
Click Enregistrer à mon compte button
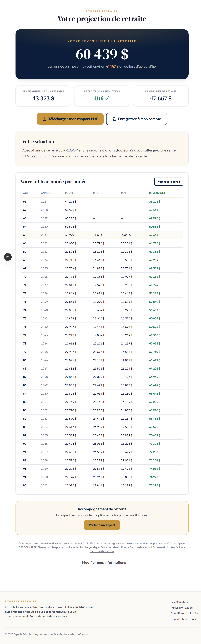point(137,119)
